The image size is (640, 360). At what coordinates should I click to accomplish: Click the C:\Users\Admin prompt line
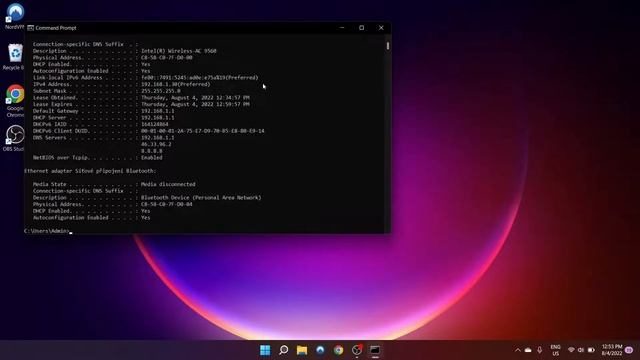click(x=47, y=231)
